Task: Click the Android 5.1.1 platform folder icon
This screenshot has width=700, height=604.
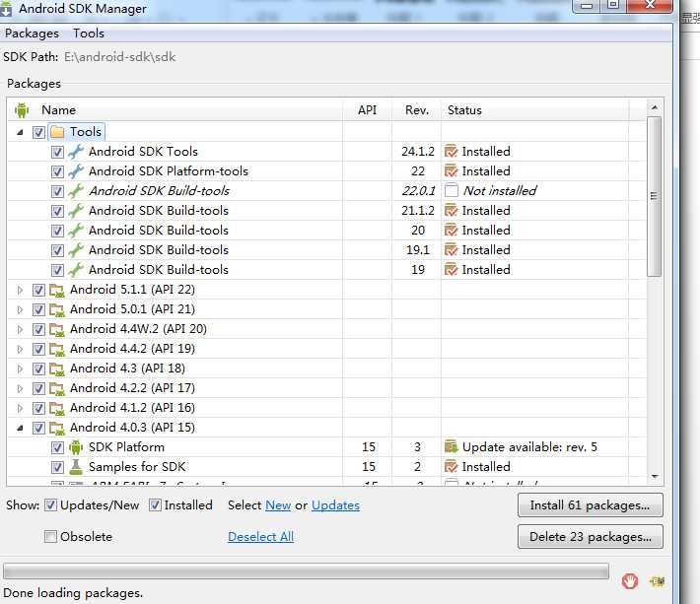Action: point(57,291)
